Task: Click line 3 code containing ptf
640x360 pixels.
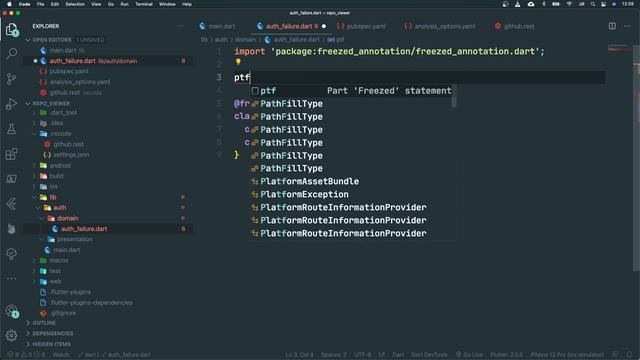Action: click(x=242, y=77)
